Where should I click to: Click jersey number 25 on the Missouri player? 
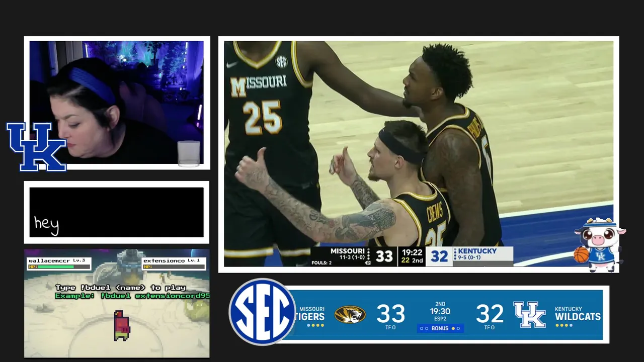click(x=263, y=117)
